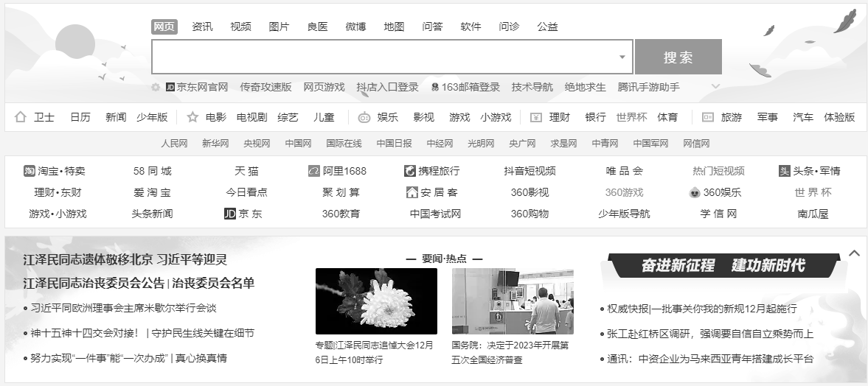The image size is (868, 386).
Task: Switch to the 视频 search tab
Action: click(240, 27)
